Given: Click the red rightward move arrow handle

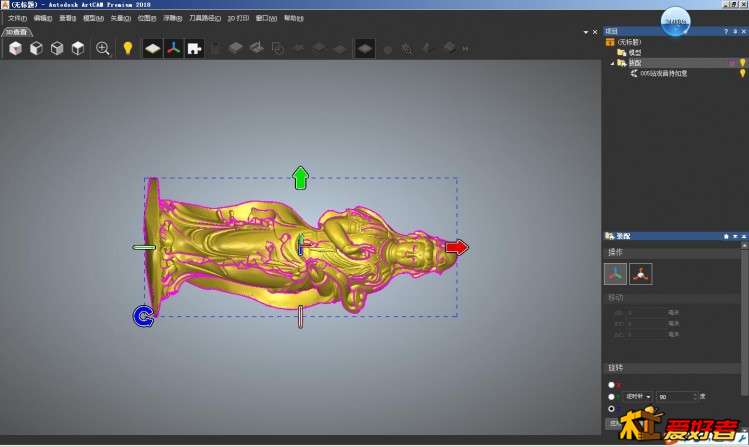Looking at the screenshot, I should tap(457, 247).
